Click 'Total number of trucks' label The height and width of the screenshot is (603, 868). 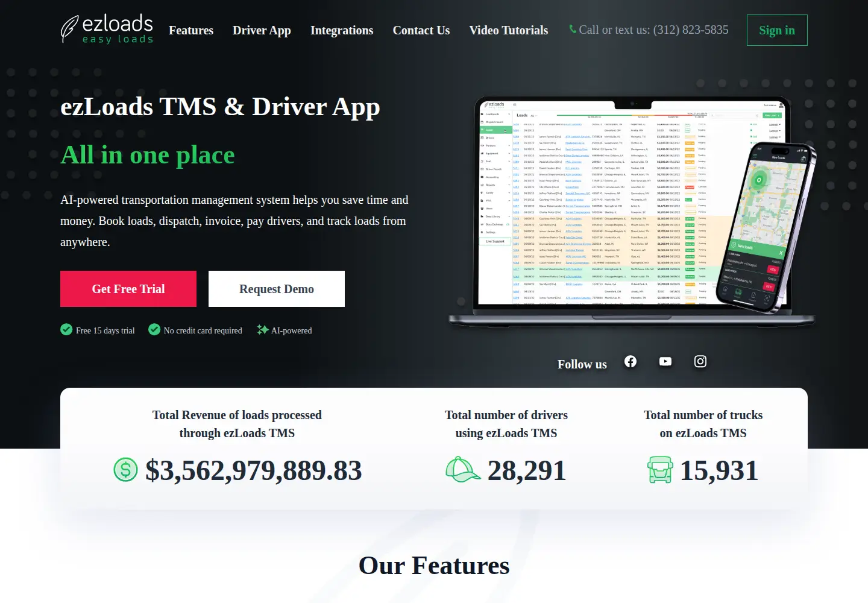coord(703,415)
